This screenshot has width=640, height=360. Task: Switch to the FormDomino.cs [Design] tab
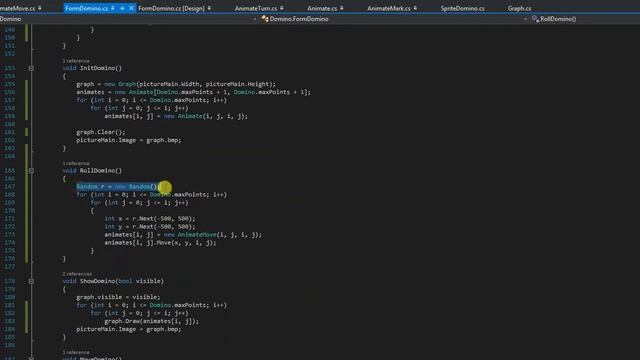tap(171, 8)
